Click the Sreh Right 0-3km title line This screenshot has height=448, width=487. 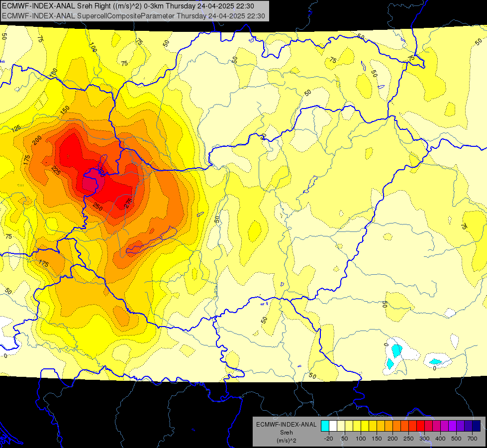(x=128, y=6)
